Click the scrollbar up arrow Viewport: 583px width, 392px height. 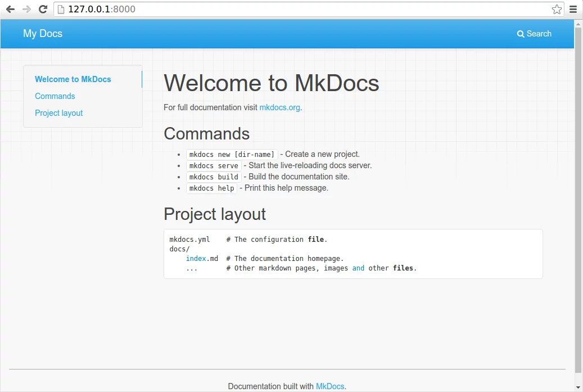[578, 23]
